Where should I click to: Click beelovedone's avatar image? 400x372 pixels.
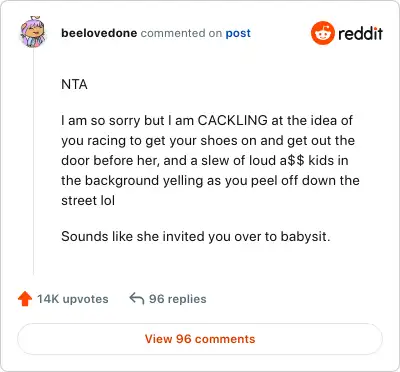tap(32, 32)
